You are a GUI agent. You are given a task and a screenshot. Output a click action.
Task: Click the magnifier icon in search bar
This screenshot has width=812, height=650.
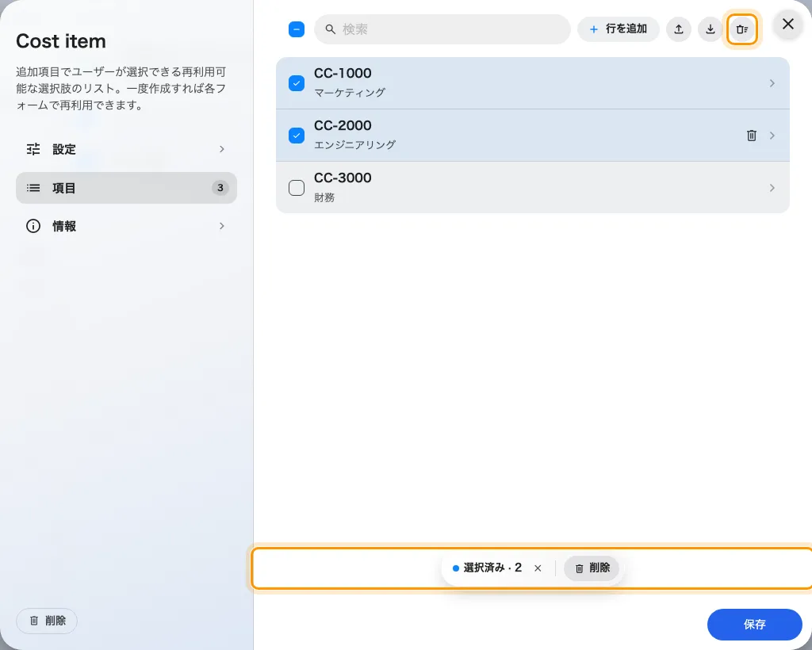pyautogui.click(x=331, y=29)
